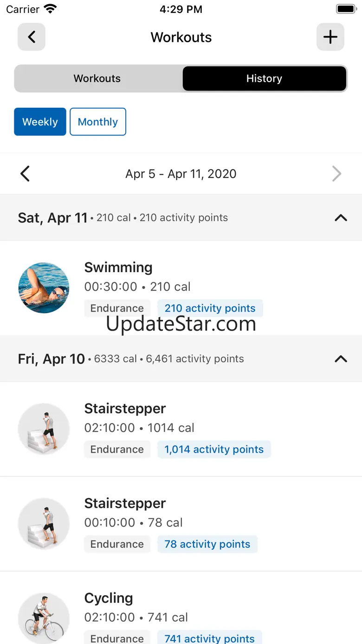Tap the 210 activity points badge
Image resolution: width=362 pixels, height=644 pixels.
210,308
